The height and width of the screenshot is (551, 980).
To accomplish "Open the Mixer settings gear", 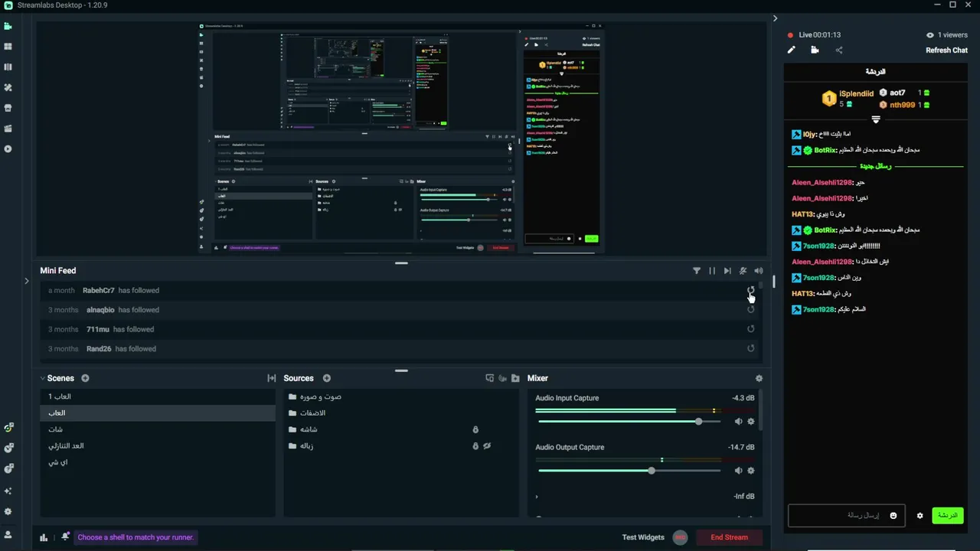I will [759, 378].
